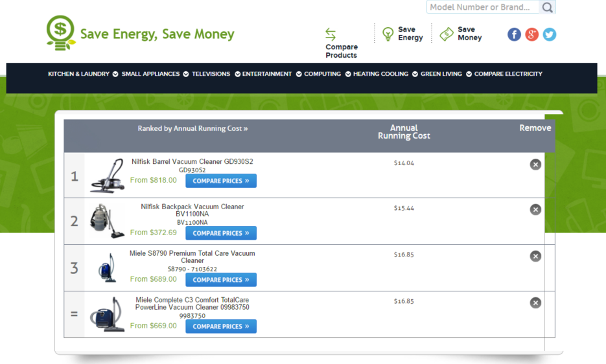Viewport: 606px width, 364px height.
Task: Expand the dropdown arrow before Televisions
Action: coord(186,74)
